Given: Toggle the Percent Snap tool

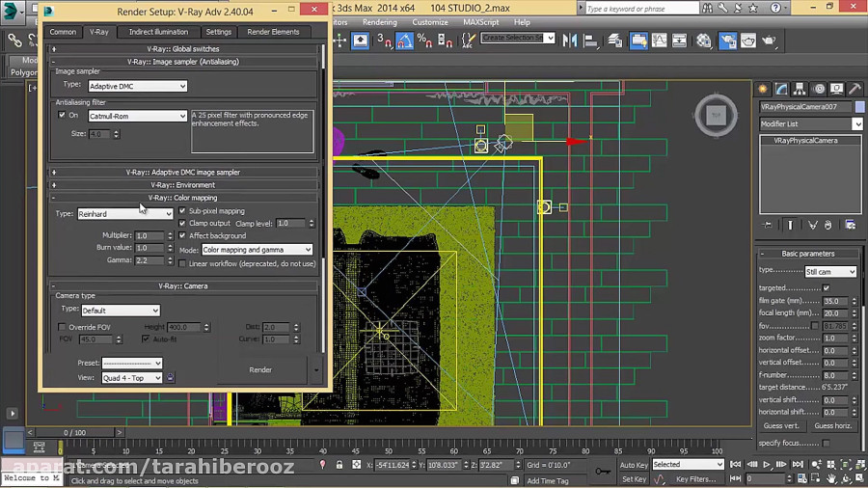Looking at the screenshot, I should pos(424,41).
